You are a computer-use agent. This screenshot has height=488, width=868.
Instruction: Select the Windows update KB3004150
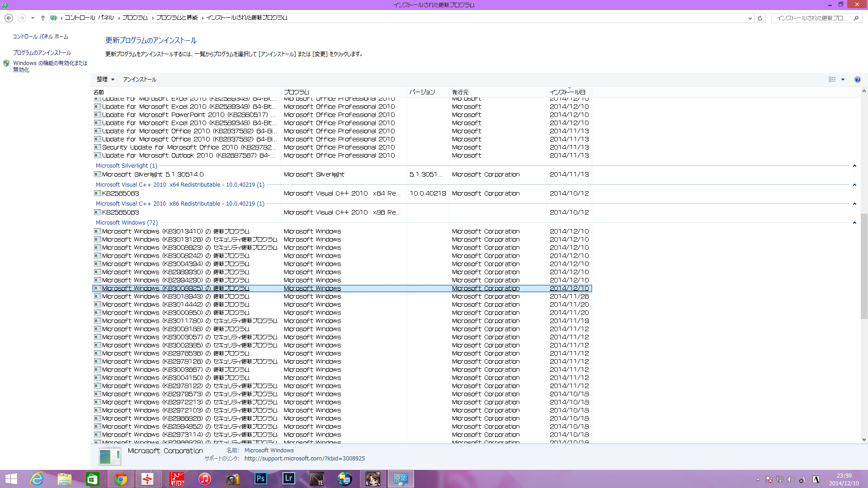click(x=342, y=378)
